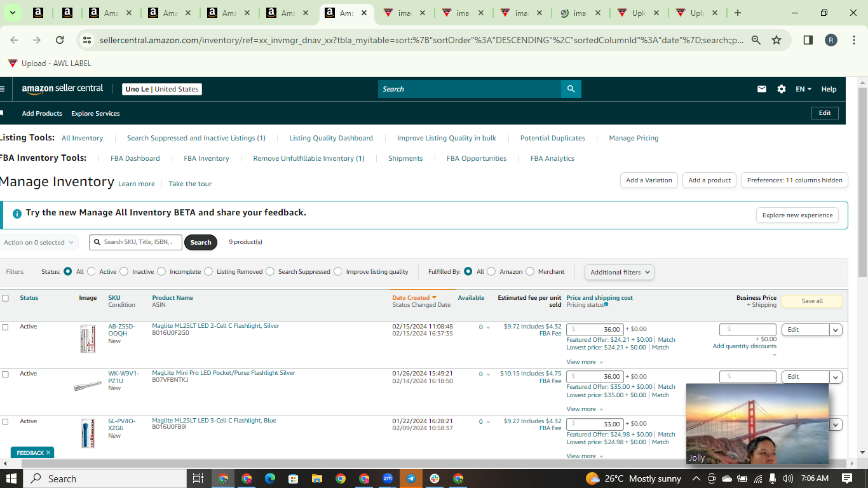Expand View more under the $36.00 Silver 2-Cell price
This screenshot has height=488, width=868.
click(x=585, y=362)
